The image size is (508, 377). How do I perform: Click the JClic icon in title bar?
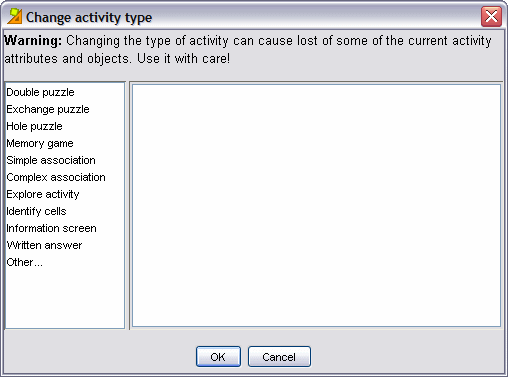pos(14,16)
